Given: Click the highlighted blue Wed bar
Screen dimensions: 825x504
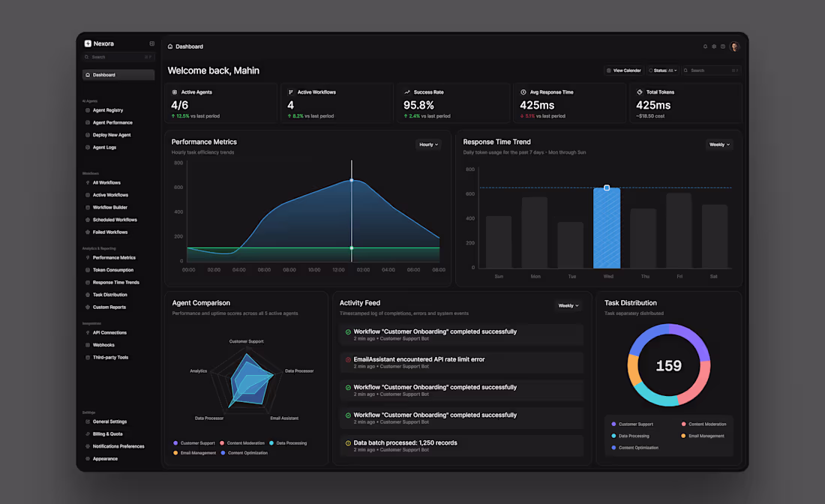Looking at the screenshot, I should click(607, 228).
